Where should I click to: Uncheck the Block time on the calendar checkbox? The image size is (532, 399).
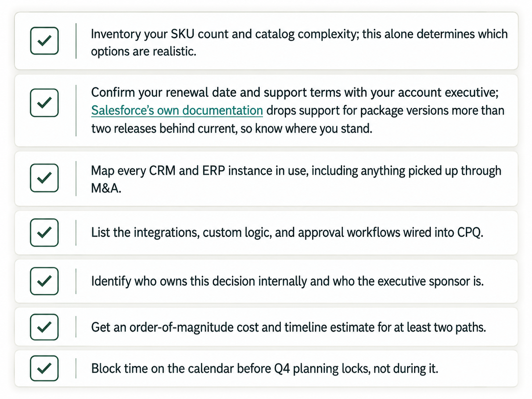pyautogui.click(x=44, y=368)
